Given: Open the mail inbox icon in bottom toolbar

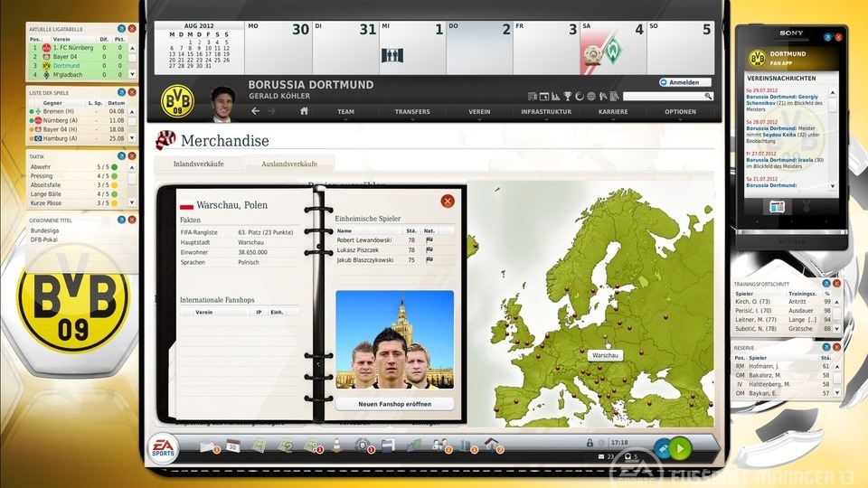Looking at the screenshot, I should tap(207, 446).
